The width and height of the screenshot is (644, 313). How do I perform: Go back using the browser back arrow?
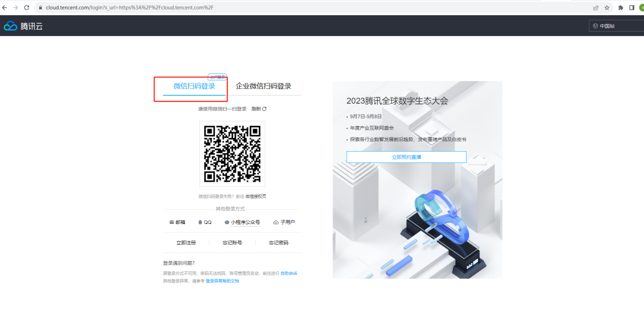[5, 8]
